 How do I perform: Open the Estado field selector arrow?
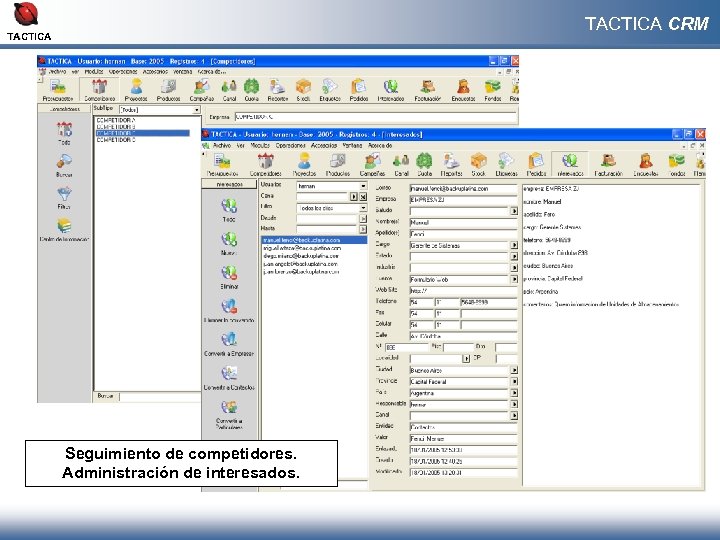pos(514,256)
